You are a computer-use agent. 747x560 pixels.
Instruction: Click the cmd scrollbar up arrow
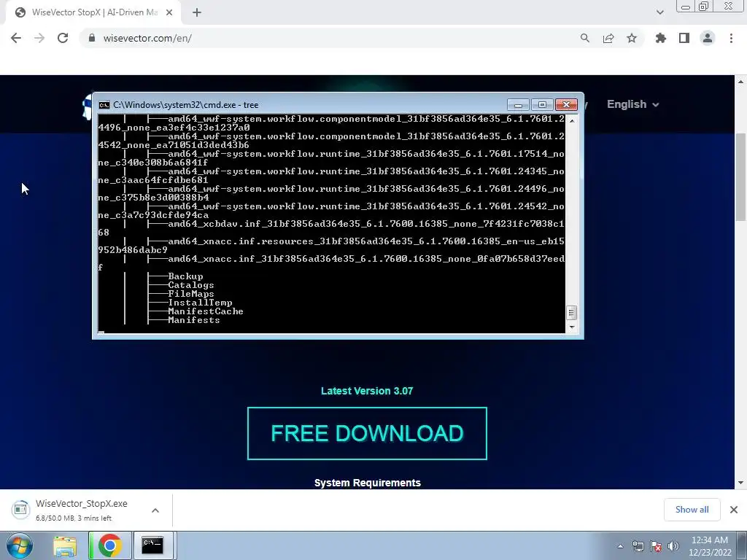point(572,121)
